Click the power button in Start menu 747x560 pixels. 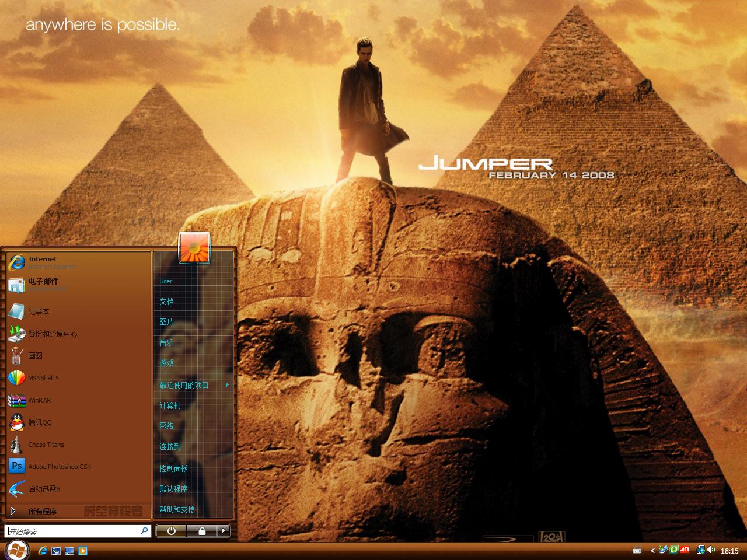click(x=171, y=531)
